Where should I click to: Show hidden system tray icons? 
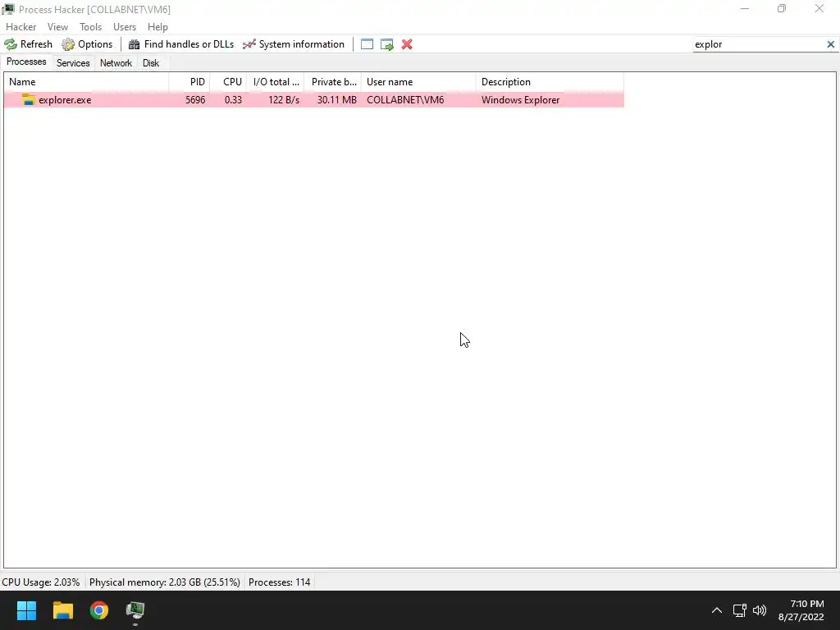click(x=716, y=610)
